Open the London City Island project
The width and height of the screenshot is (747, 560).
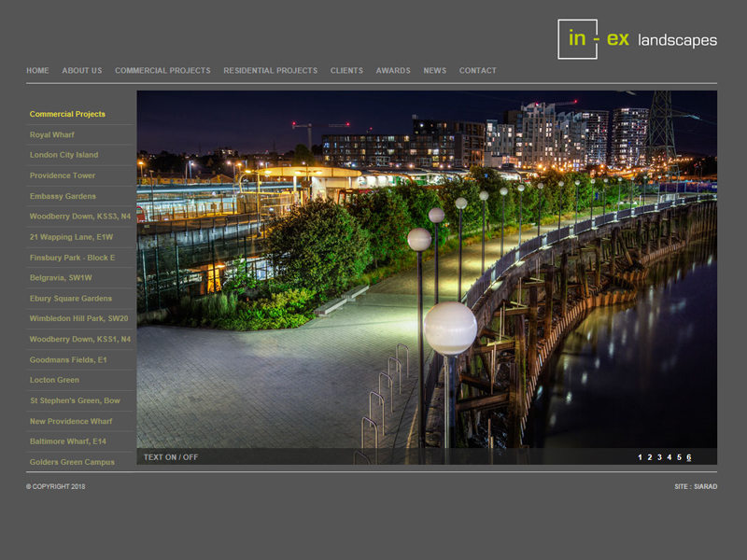(63, 155)
